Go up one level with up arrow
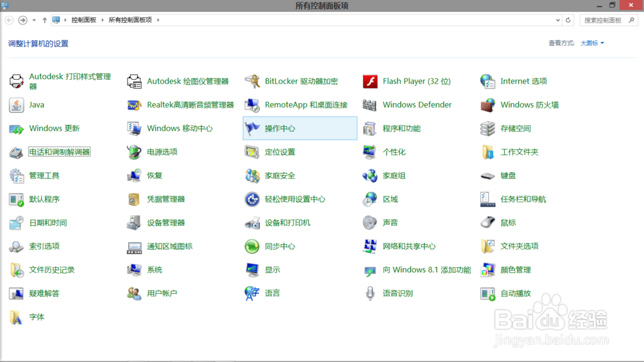 [x=44, y=20]
